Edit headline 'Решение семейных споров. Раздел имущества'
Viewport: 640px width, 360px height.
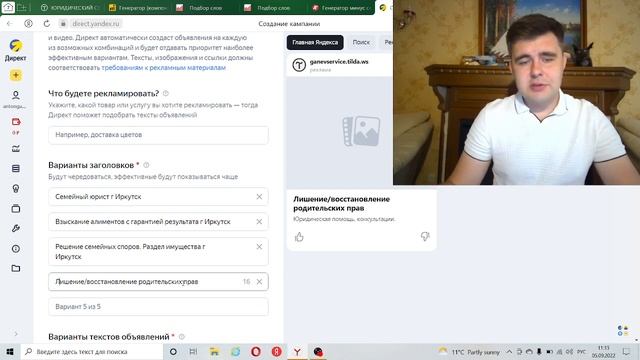point(158,252)
